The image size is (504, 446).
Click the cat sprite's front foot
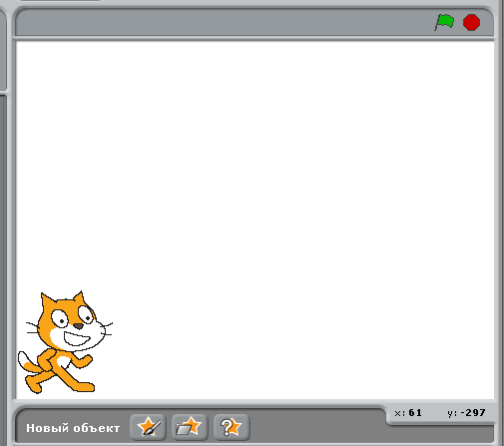pos(85,387)
